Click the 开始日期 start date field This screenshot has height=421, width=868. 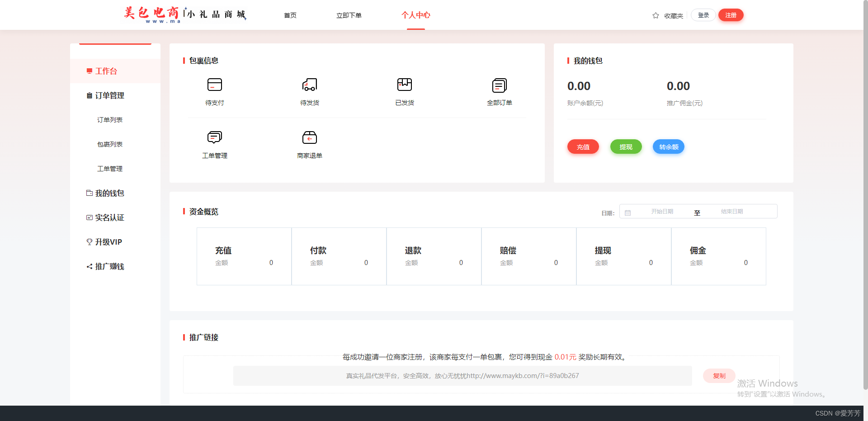tap(662, 212)
